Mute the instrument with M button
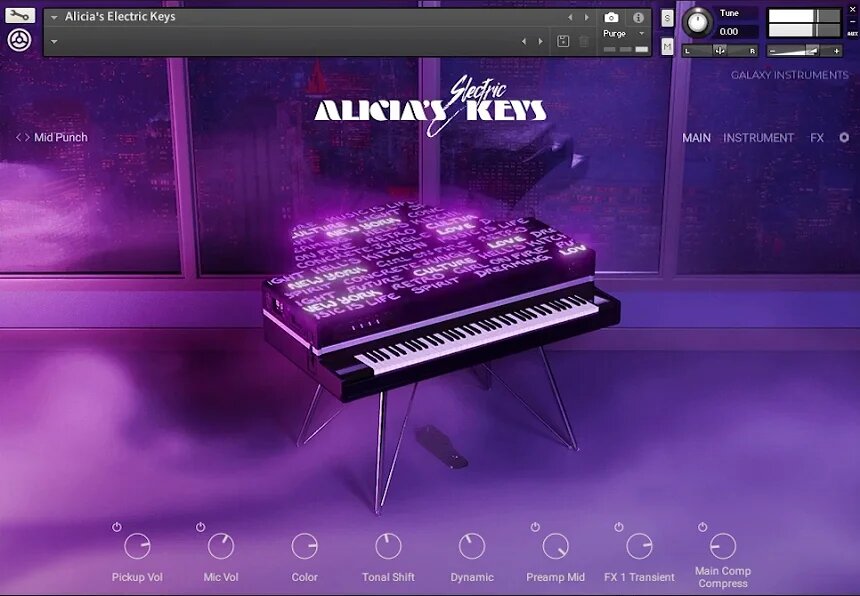 (x=667, y=47)
